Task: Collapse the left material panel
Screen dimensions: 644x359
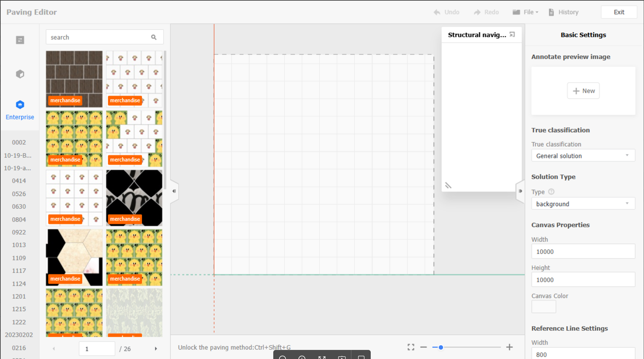Action: coord(174,191)
